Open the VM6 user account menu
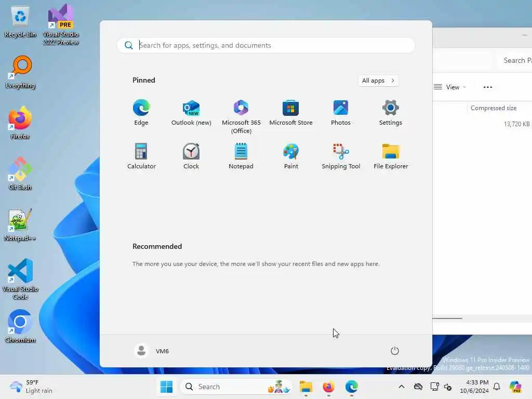The width and height of the screenshot is (532, 399). click(x=152, y=351)
